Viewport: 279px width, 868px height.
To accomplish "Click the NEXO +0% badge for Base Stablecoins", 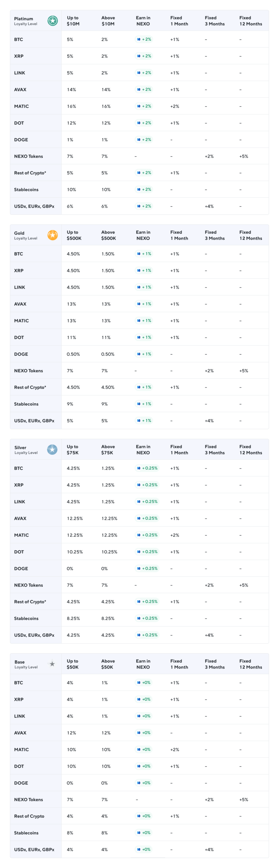I will (x=144, y=832).
